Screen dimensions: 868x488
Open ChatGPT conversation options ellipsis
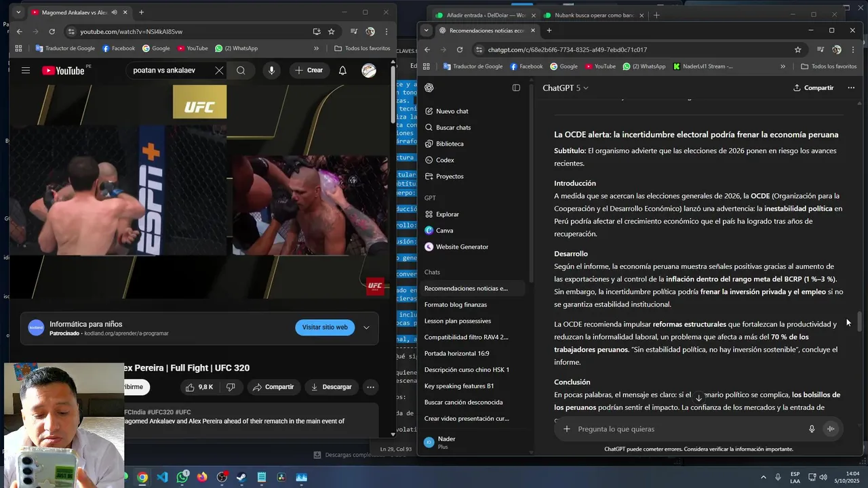[x=851, y=87]
